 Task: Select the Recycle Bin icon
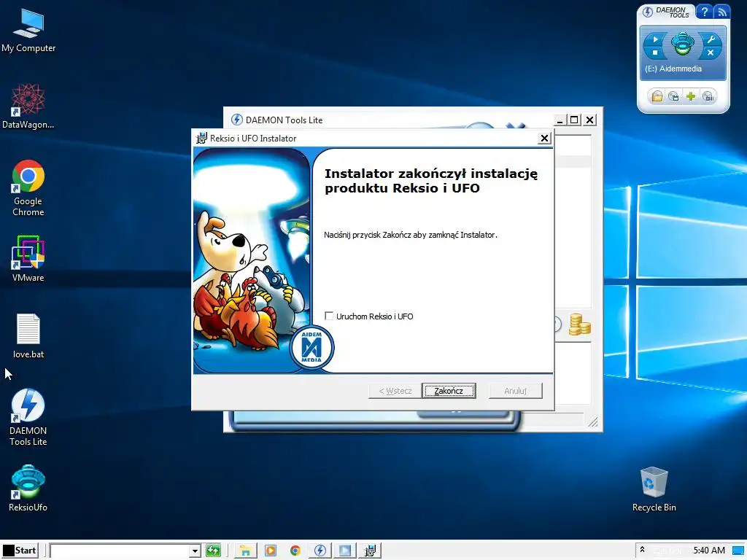coord(654,489)
